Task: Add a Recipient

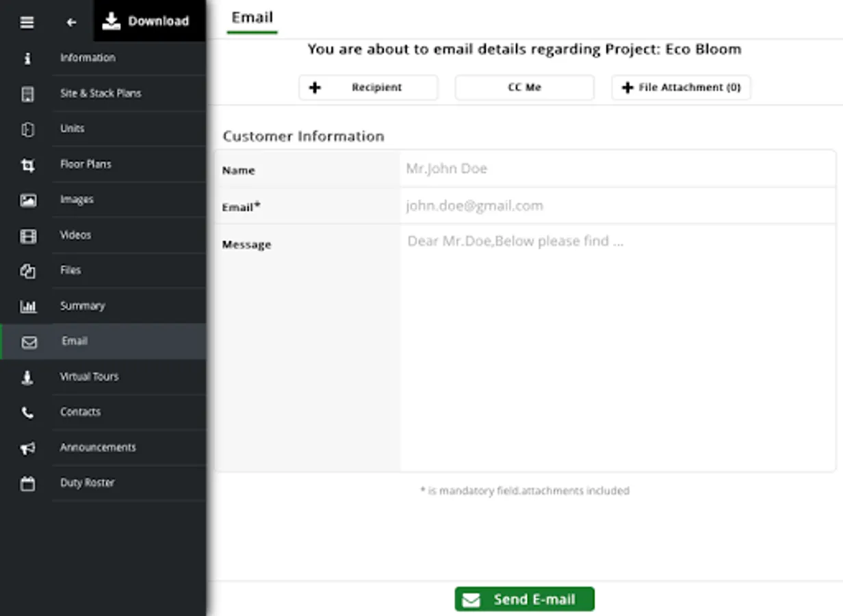Action: [x=368, y=88]
